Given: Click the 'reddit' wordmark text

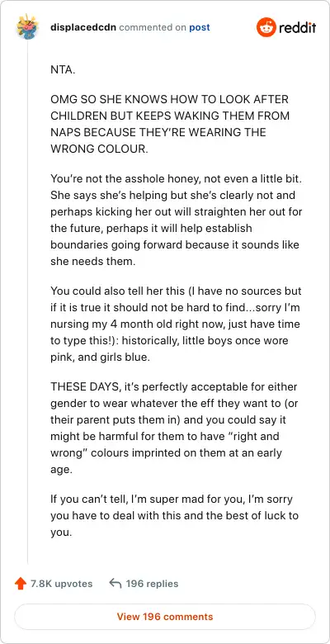Looking at the screenshot, I should click(298, 28).
